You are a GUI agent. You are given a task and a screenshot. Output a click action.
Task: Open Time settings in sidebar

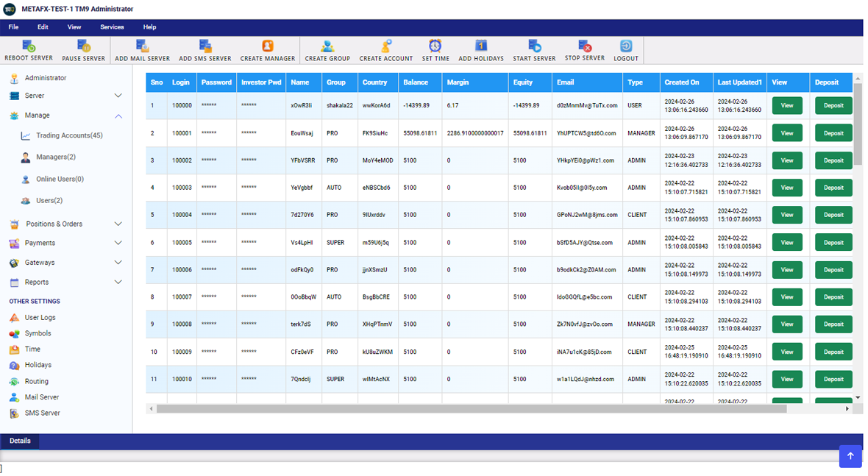tap(32, 349)
